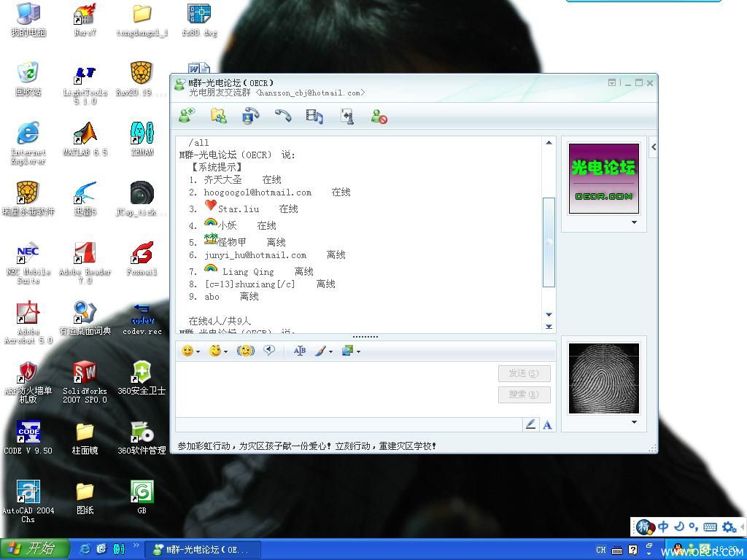Screen dimensions: 747x560
Task: Select the 迅雷5 desktop shortcut
Action: point(85,198)
